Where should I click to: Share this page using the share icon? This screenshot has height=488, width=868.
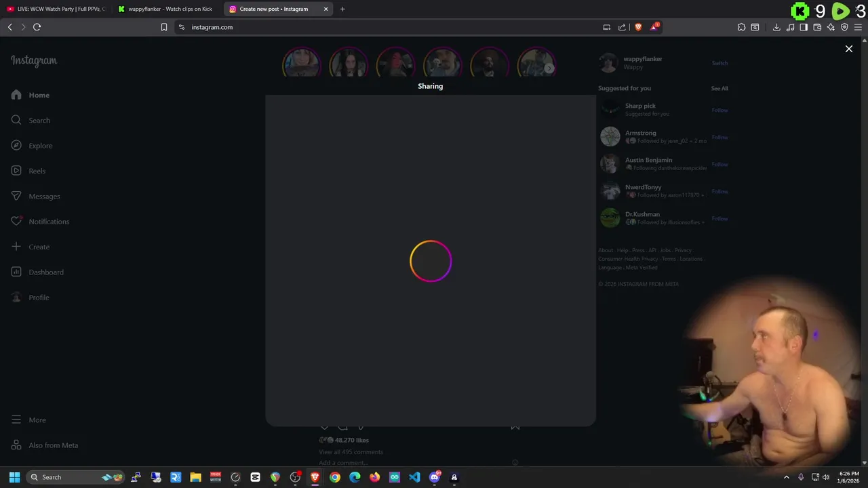pyautogui.click(x=622, y=27)
